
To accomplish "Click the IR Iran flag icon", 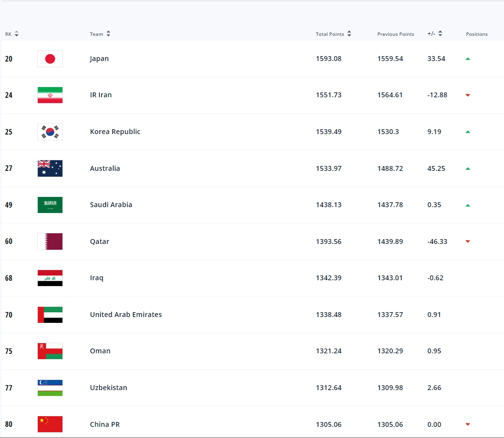I will (50, 95).
